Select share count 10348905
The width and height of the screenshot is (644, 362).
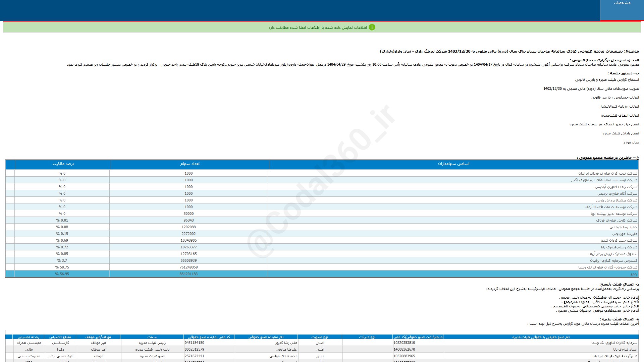(x=189, y=241)
